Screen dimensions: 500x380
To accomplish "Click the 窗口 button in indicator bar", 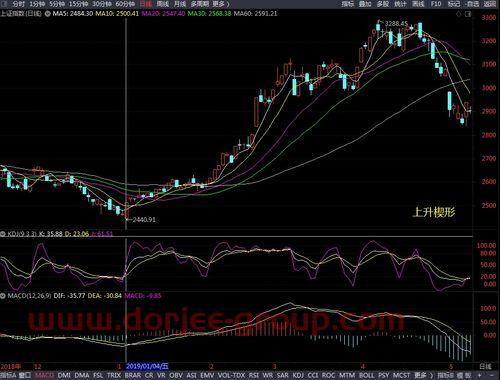I will pos(25,376).
